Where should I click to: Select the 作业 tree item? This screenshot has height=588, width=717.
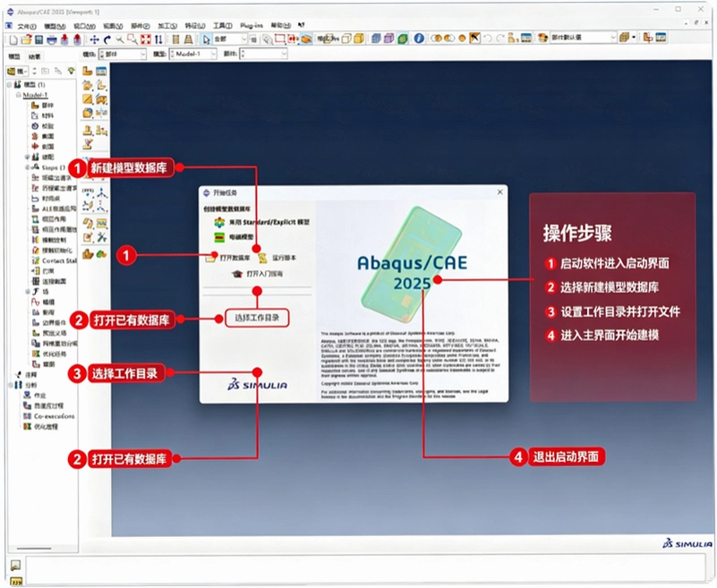click(35, 396)
